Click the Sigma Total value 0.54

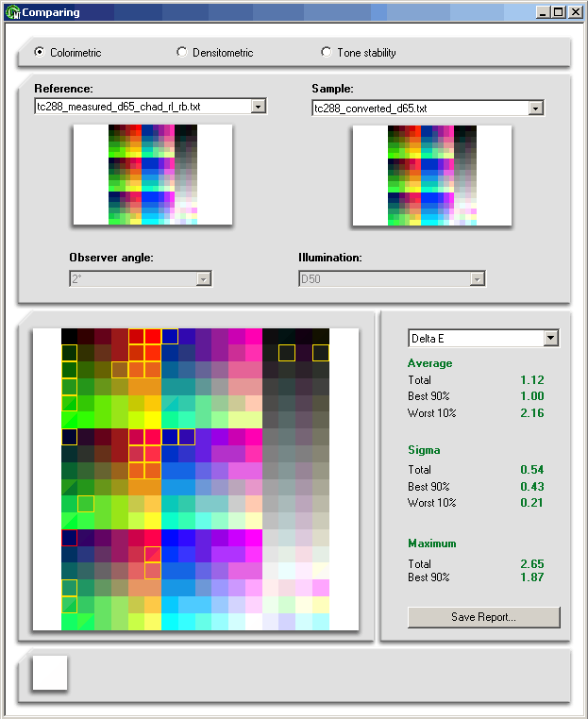click(532, 470)
